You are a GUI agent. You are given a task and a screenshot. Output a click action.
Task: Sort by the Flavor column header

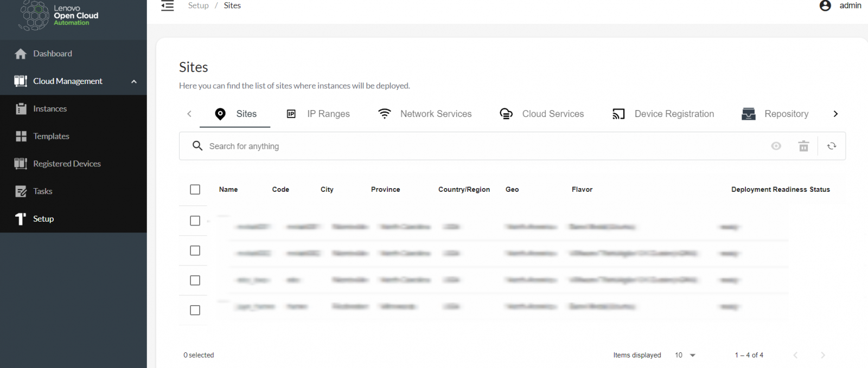582,190
